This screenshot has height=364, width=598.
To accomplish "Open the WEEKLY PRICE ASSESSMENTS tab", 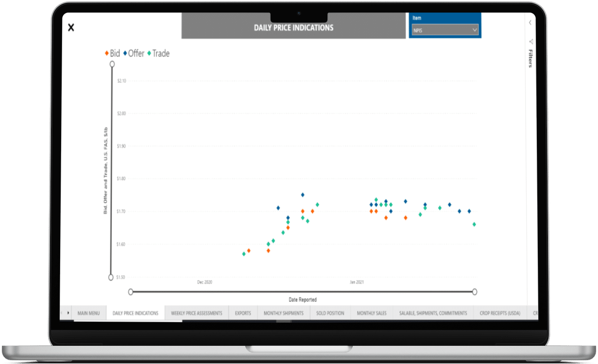I will click(x=196, y=313).
